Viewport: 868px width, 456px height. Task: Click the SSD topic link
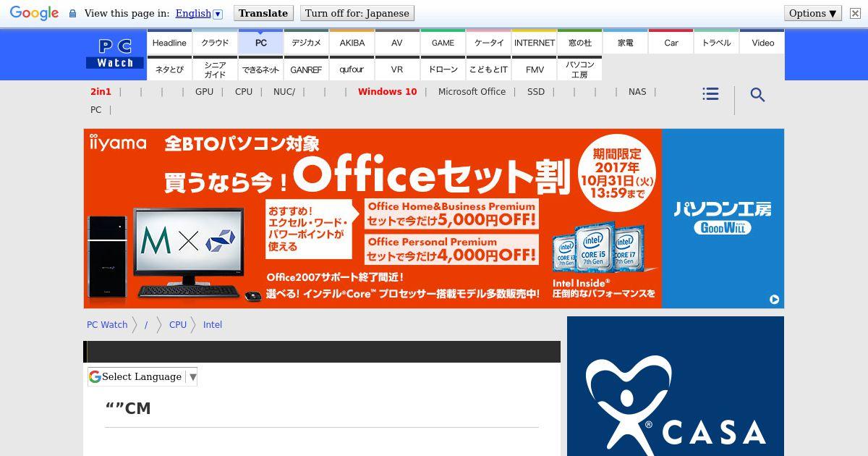click(536, 91)
